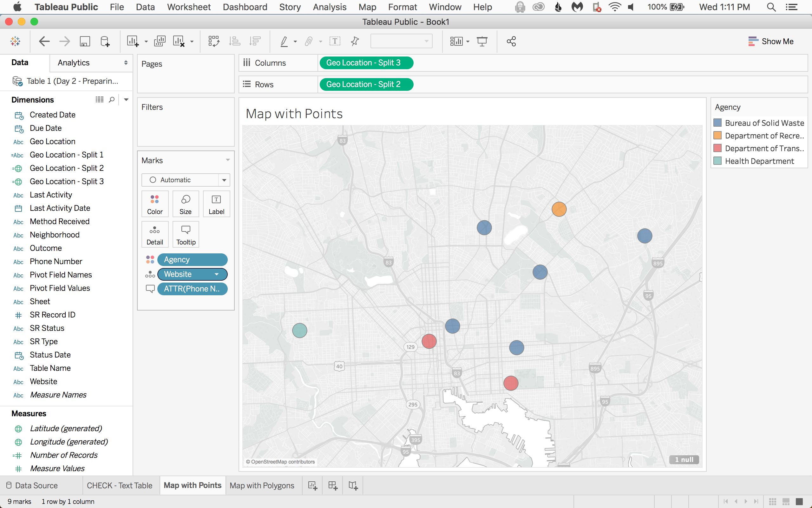Click the Geo Location - Split 2 rows pill
The width and height of the screenshot is (812, 508).
(x=366, y=84)
